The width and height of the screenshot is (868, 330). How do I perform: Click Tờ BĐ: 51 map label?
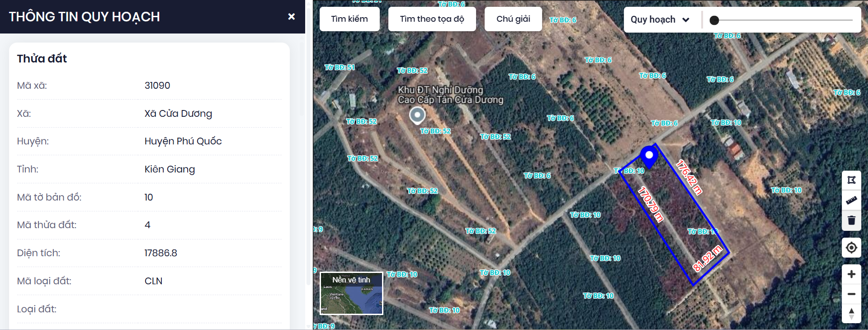coord(340,67)
